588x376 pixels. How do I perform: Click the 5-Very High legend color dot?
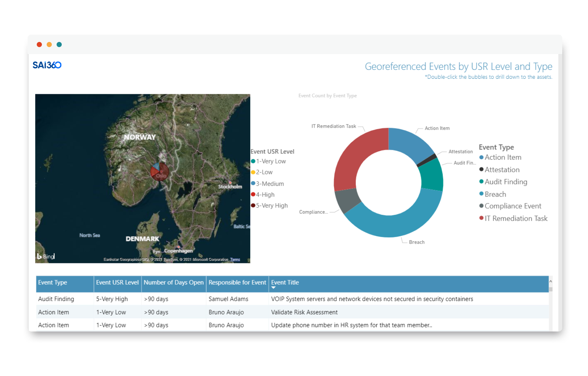click(253, 205)
